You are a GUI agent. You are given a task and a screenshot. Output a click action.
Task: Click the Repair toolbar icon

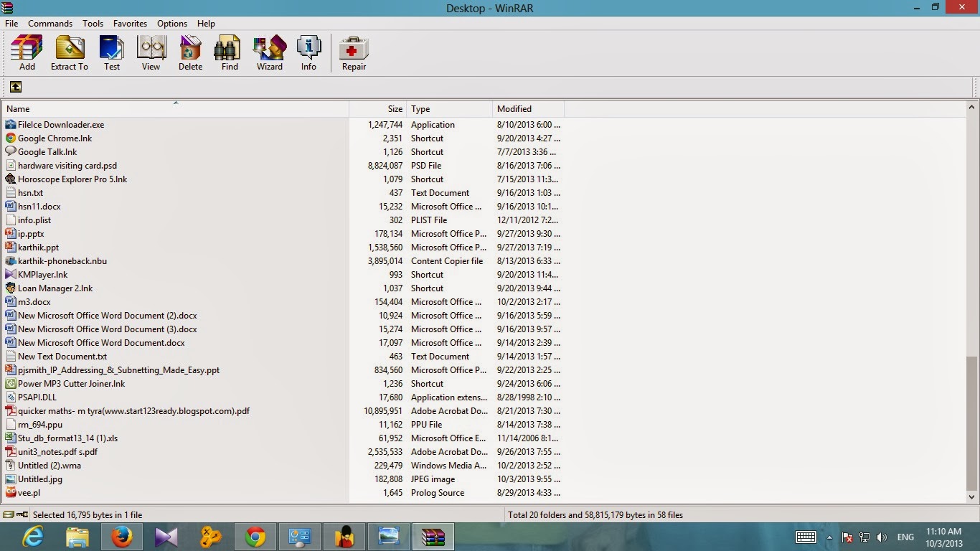click(354, 48)
